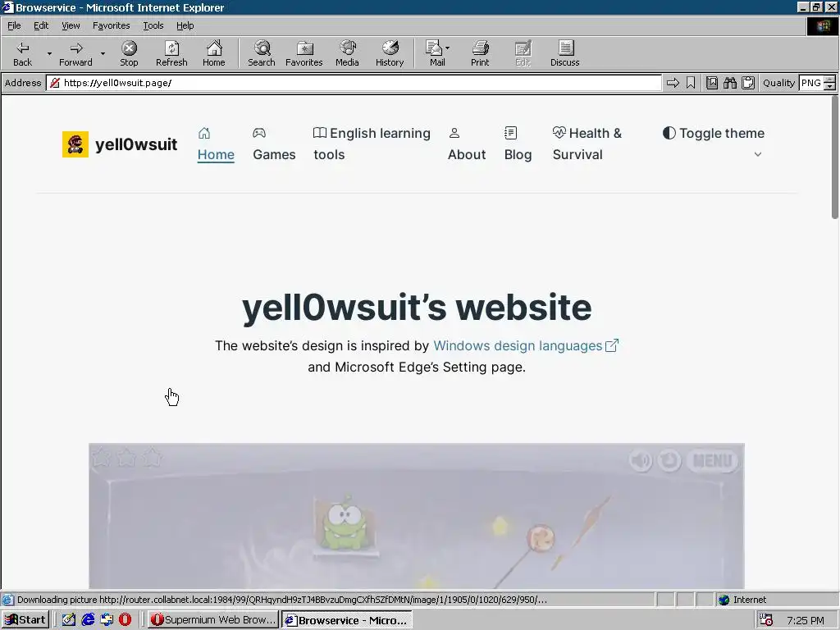Screen dimensions: 840x630
Task: Click the Start button
Action: [x=25, y=620]
